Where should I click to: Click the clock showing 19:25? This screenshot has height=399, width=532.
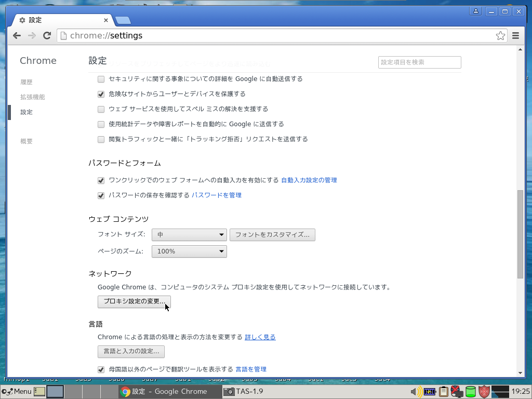(521, 391)
